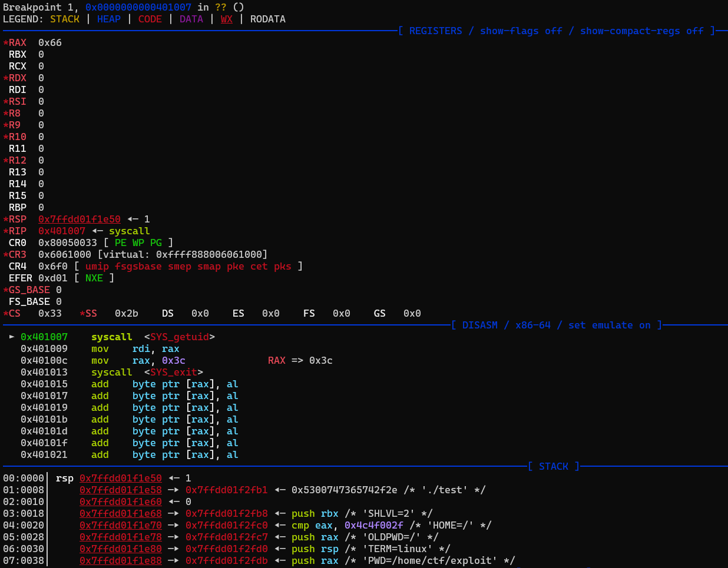Viewport: 728px width, 568px height.
Task: Click stack address 0x7ffdd01f1e58 pointing to './test'
Action: pyautogui.click(x=120, y=490)
